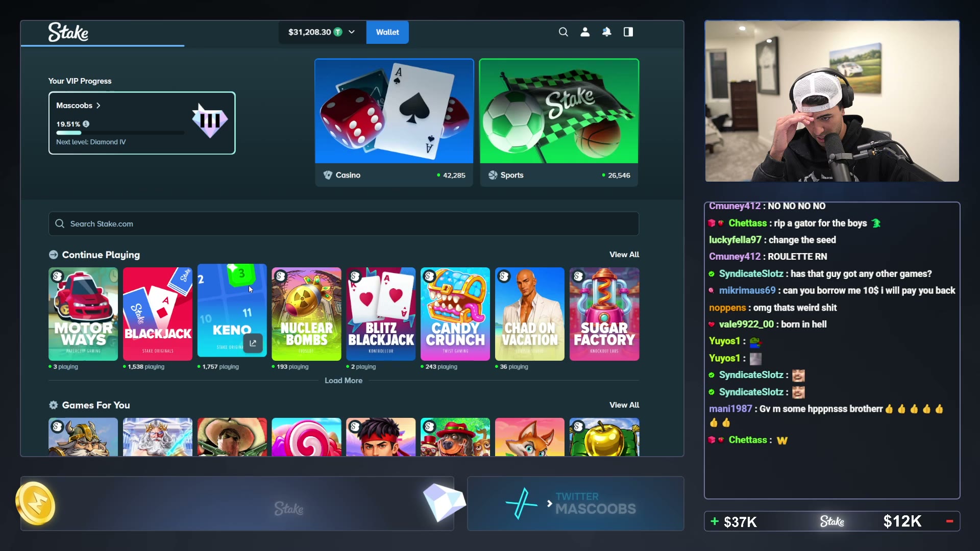Open the red headband fighter game
Image resolution: width=980 pixels, height=551 pixels.
coord(381,437)
